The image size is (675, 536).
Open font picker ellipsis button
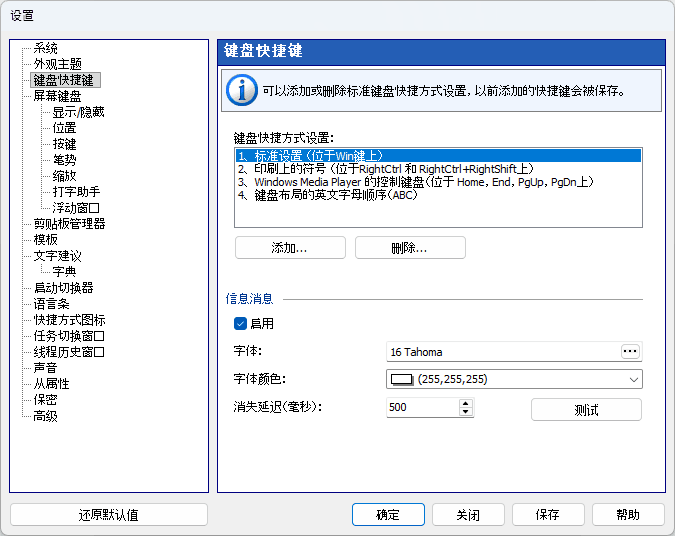[x=630, y=351]
